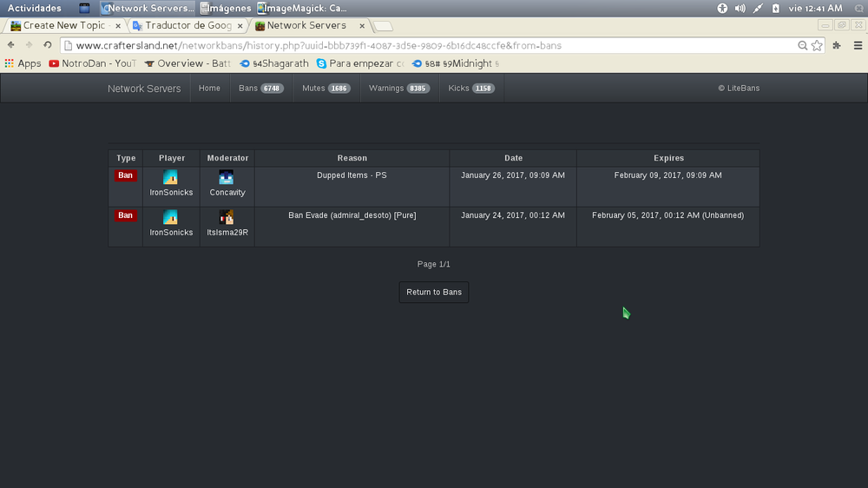Open the accessibility icon in top bar
Image resolution: width=868 pixels, height=488 pixels.
click(722, 8)
